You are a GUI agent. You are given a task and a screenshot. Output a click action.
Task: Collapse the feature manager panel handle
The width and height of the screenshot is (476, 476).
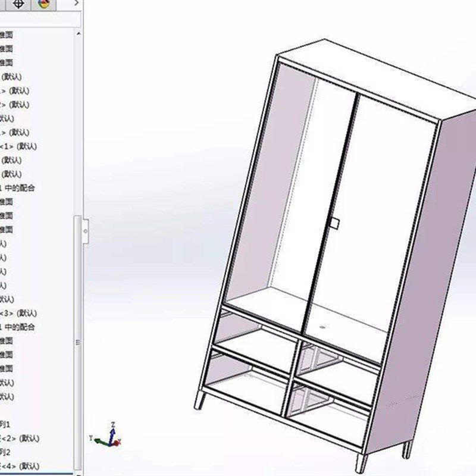[86, 231]
